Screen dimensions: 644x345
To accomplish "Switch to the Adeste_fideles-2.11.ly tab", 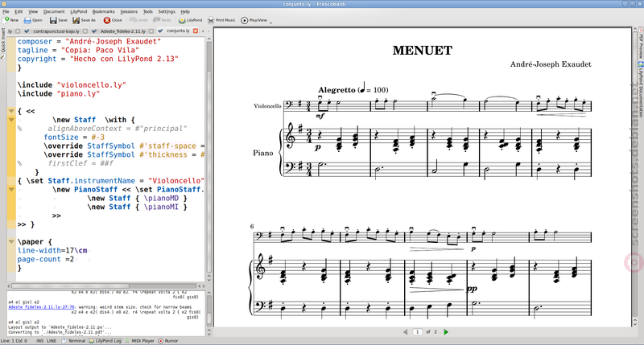I will point(123,31).
